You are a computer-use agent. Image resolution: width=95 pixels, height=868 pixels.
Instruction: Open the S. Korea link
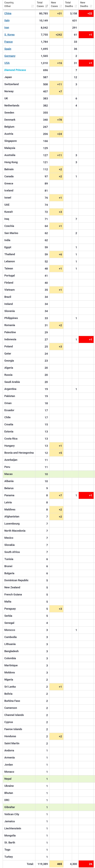(x=9, y=35)
